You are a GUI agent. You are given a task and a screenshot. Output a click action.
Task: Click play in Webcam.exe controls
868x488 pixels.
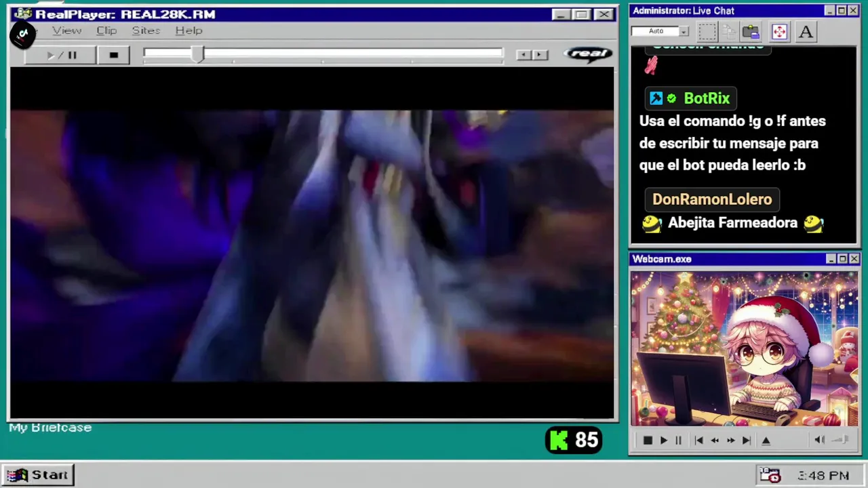[663, 441]
